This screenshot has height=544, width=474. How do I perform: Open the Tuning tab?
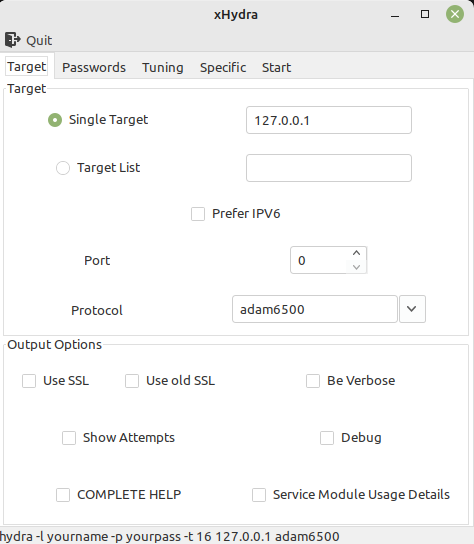pyautogui.click(x=163, y=67)
